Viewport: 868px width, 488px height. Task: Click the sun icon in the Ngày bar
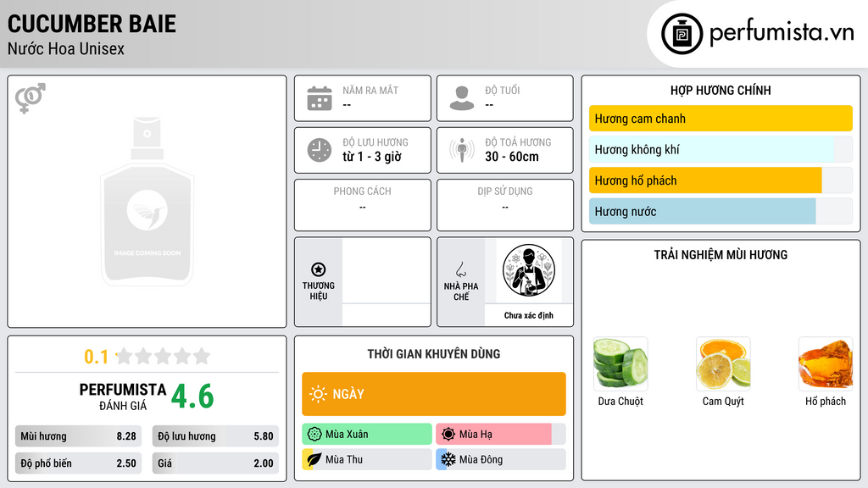(x=319, y=394)
